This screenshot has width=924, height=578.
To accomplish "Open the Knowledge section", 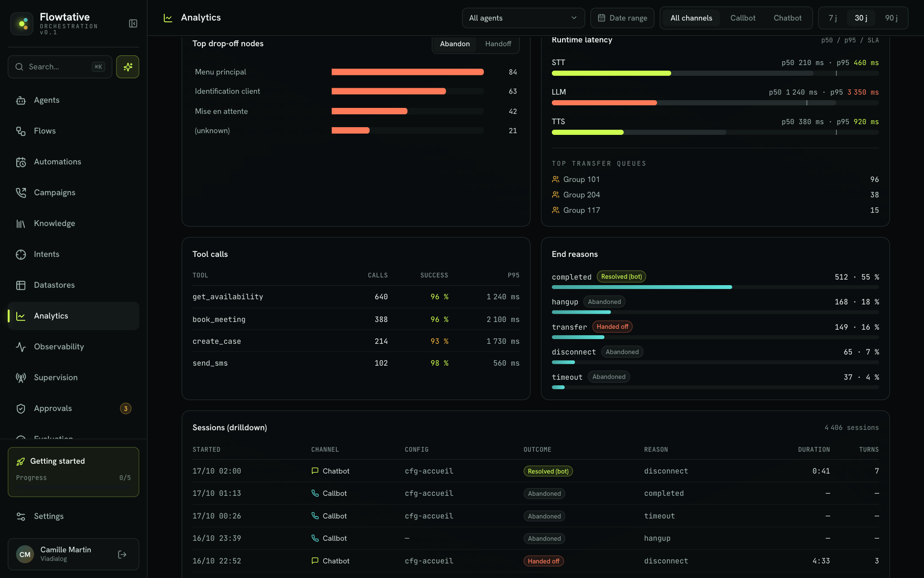I will (73, 223).
